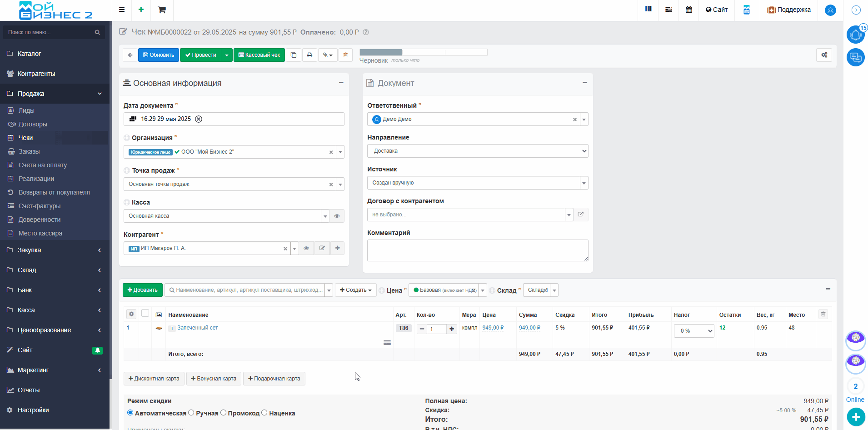Click the document status progress bar
Screen dimensions: 868x430
pyautogui.click(x=424, y=52)
